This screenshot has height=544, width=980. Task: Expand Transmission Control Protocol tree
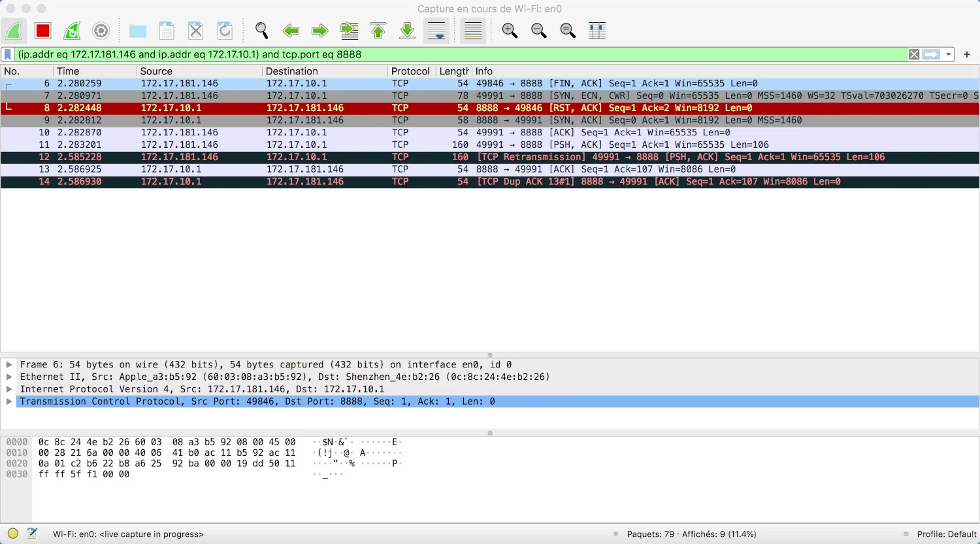(x=9, y=401)
